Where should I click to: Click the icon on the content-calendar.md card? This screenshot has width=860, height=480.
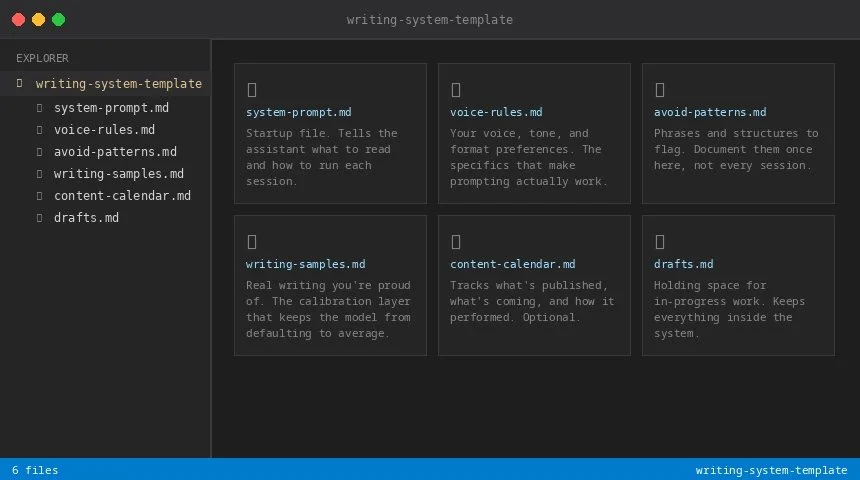[x=456, y=242]
